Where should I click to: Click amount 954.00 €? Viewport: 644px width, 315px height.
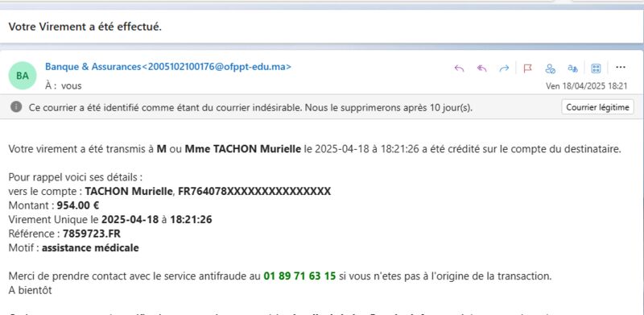tap(78, 205)
